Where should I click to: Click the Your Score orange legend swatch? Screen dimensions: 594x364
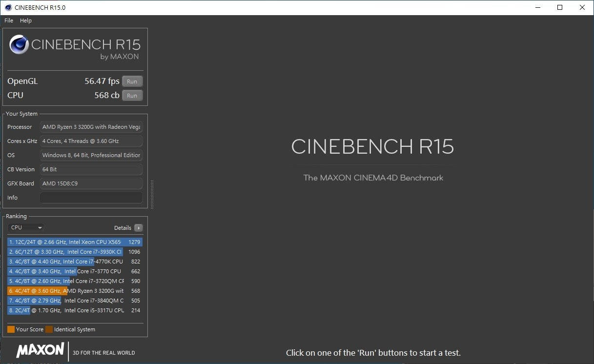coord(11,329)
